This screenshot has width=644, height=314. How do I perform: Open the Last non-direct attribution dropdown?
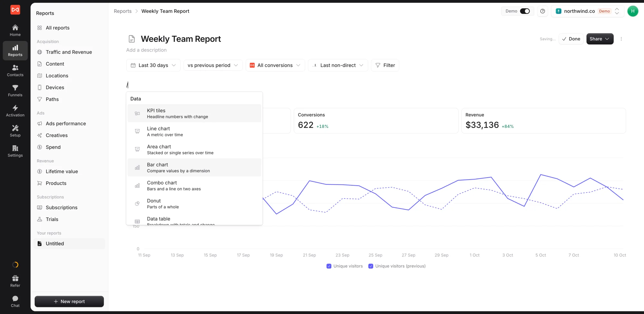point(338,65)
